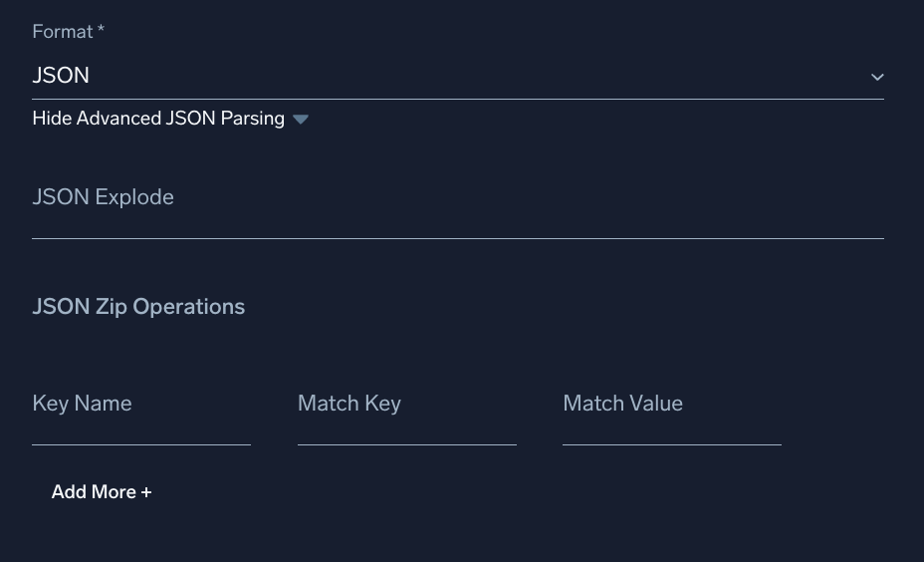Click the Hide Advanced JSON Parsing link

[158, 119]
